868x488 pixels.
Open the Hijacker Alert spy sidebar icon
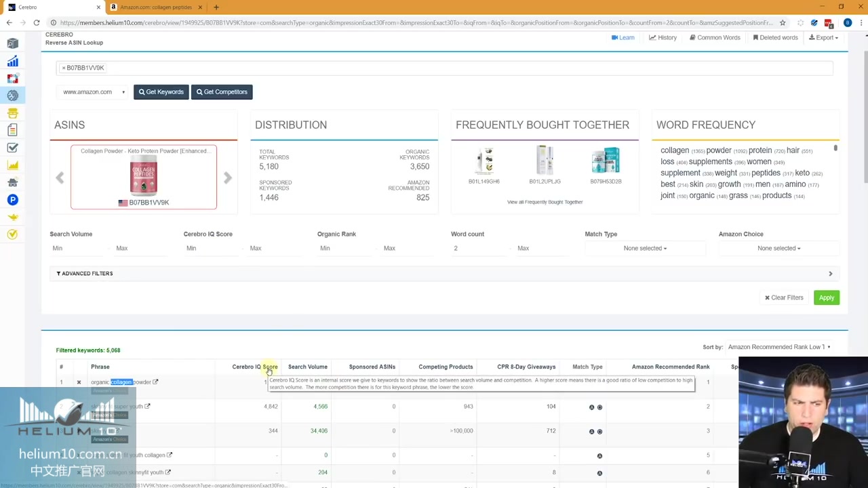click(x=12, y=182)
